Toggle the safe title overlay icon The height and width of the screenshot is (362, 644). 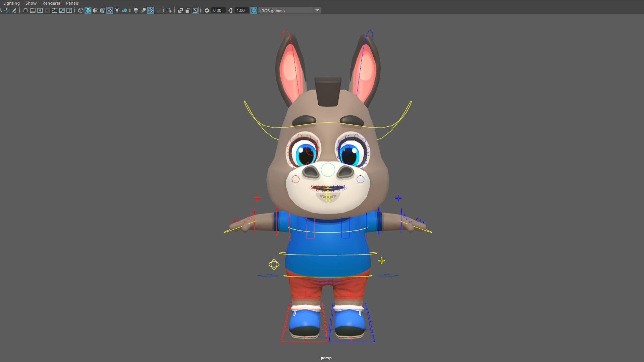pos(69,10)
